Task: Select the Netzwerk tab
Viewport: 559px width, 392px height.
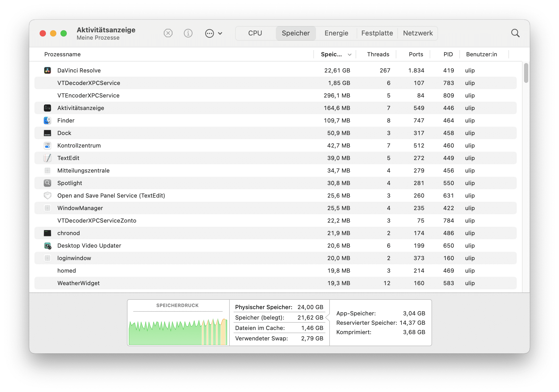Action: coord(418,33)
